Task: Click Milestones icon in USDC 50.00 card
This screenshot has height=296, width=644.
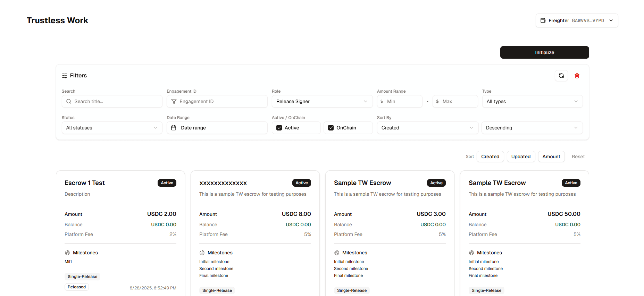Action: point(471,253)
